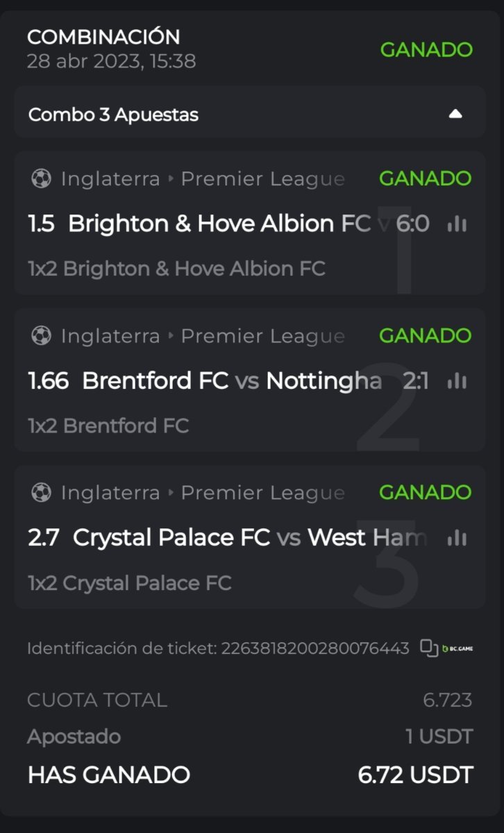Image resolution: width=504 pixels, height=833 pixels.
Task: Click the 6:0 score on the Brighton bet
Action: coord(412,224)
